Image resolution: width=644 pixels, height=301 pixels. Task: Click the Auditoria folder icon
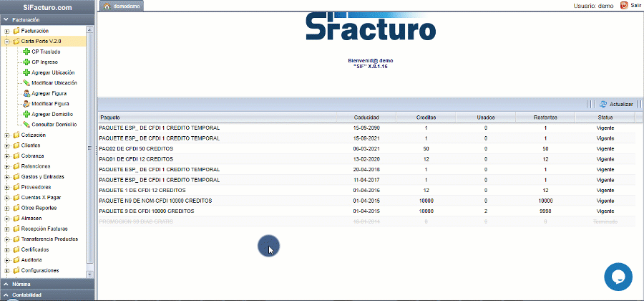pos(16,260)
